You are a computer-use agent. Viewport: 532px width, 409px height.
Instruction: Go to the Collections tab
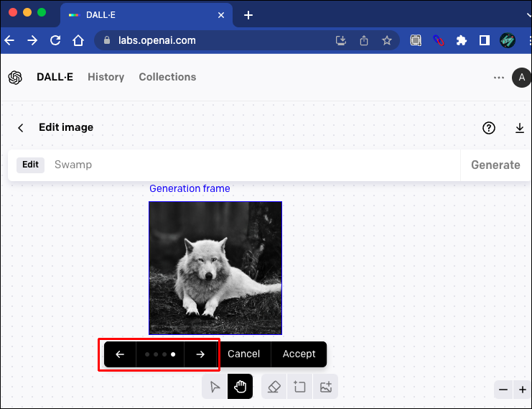[x=167, y=77]
